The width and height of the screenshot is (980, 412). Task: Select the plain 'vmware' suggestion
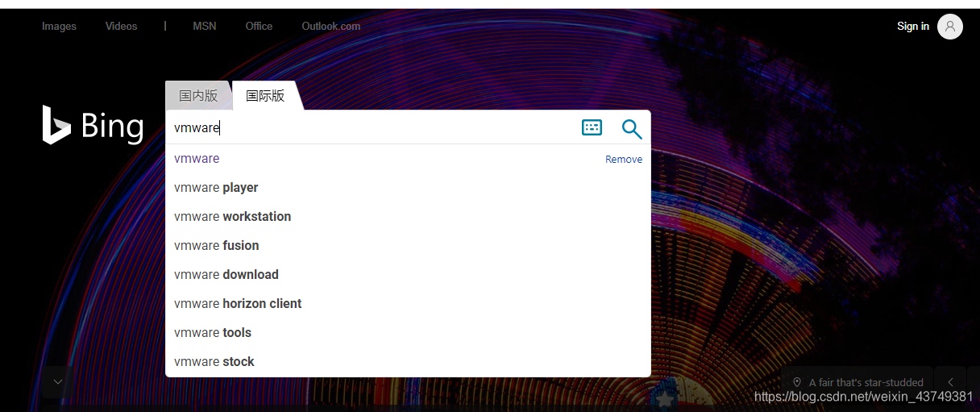coord(408,159)
